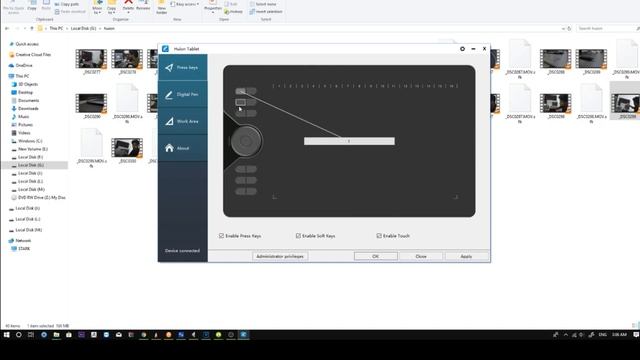Toggle the Enable Press Keys checkbox
The width and height of the screenshot is (640, 360).
[222, 236]
